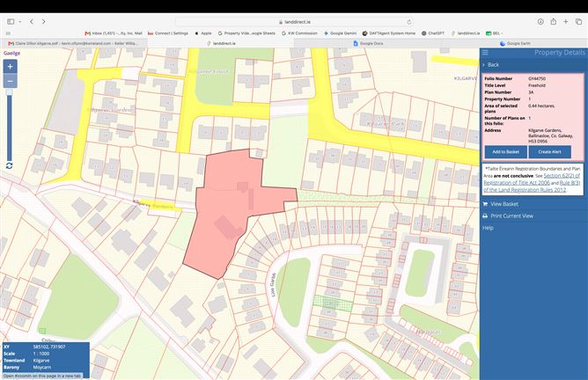Viewport: 588px width, 380px height.
Task: Click the Safari share icon
Action: coord(553,22)
